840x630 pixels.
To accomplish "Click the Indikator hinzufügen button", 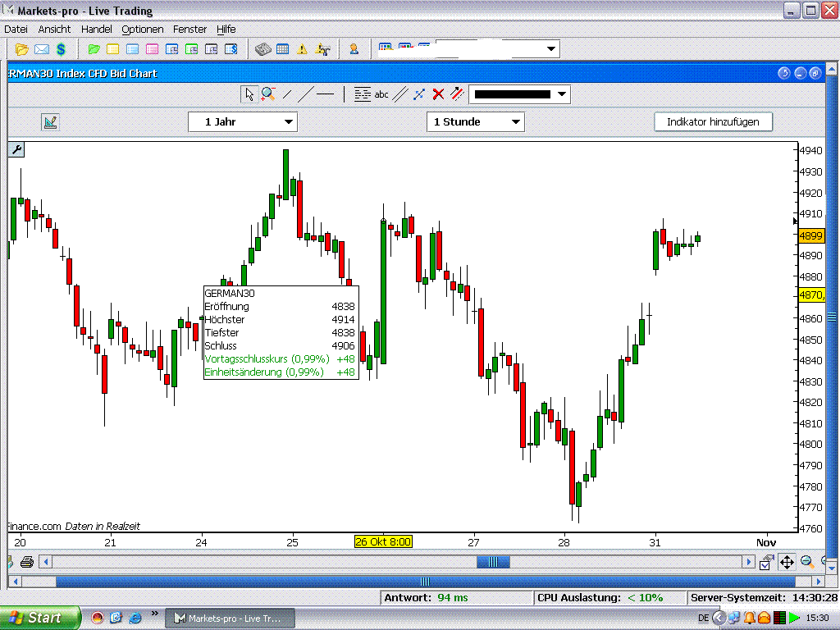I will [713, 122].
